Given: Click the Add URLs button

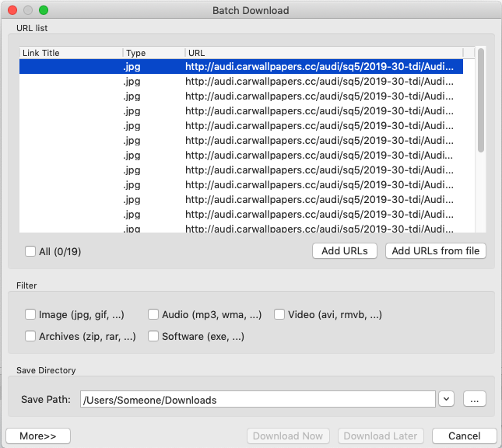Looking at the screenshot, I should tap(345, 251).
